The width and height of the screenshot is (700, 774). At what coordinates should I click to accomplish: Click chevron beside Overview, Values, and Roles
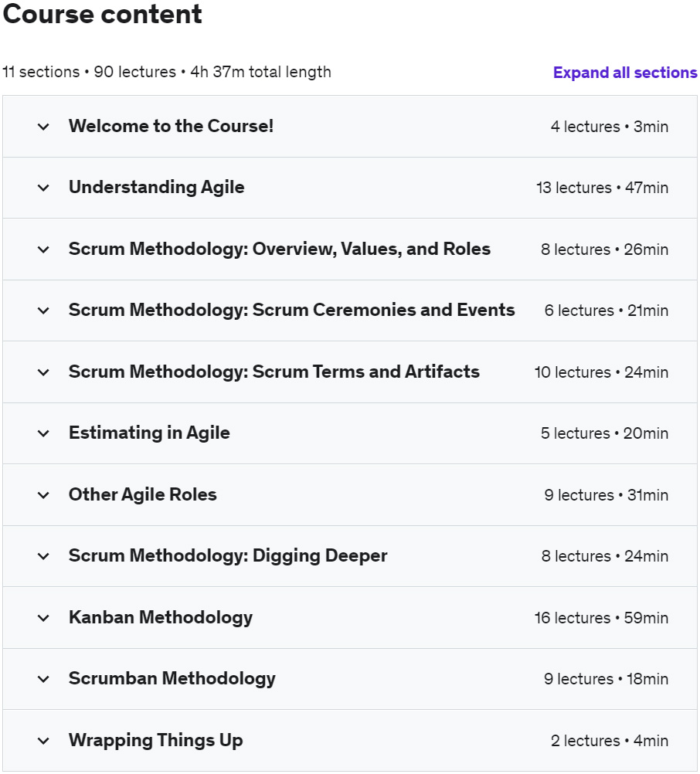coord(43,250)
